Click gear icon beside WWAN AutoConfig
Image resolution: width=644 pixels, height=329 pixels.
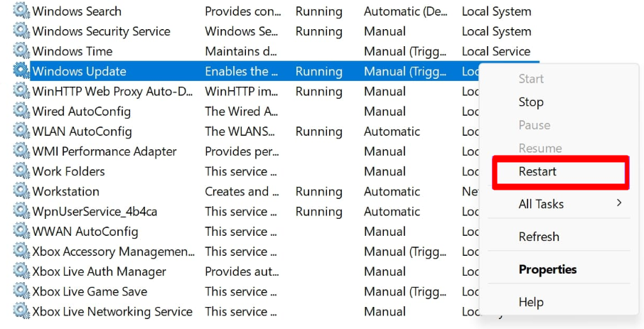pos(21,231)
